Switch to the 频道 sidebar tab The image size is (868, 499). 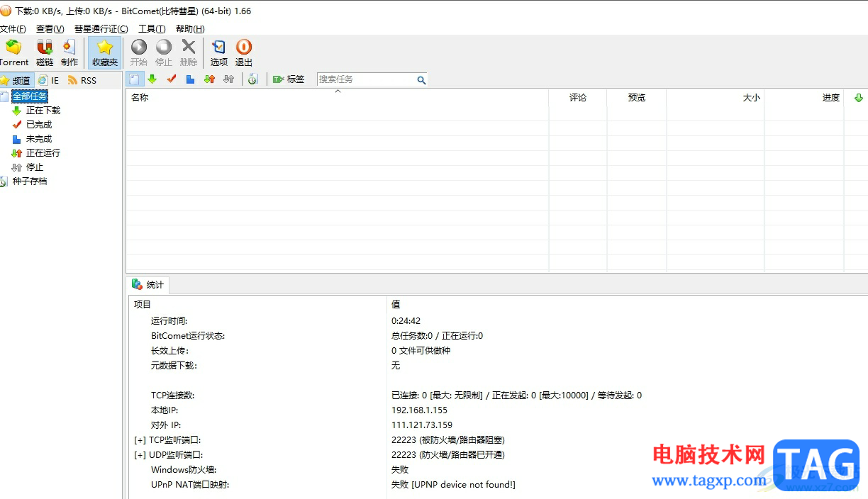point(16,81)
